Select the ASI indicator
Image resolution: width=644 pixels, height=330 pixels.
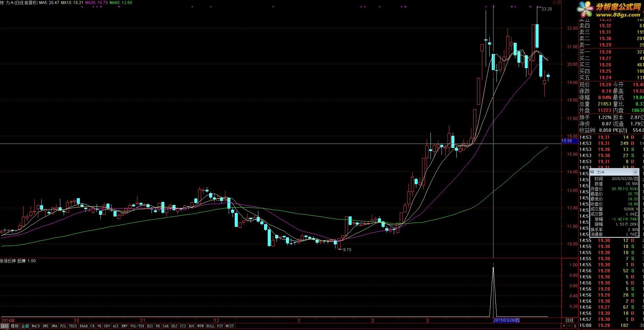click(116, 326)
